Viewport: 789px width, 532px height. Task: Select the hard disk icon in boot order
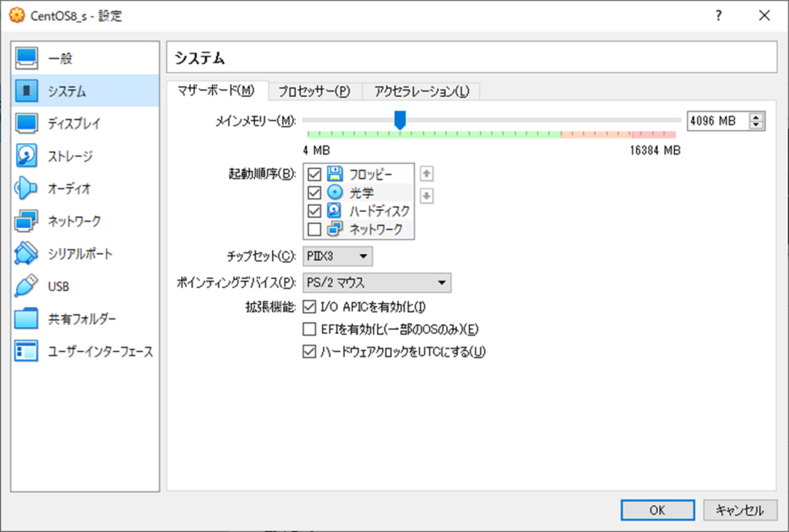334,211
